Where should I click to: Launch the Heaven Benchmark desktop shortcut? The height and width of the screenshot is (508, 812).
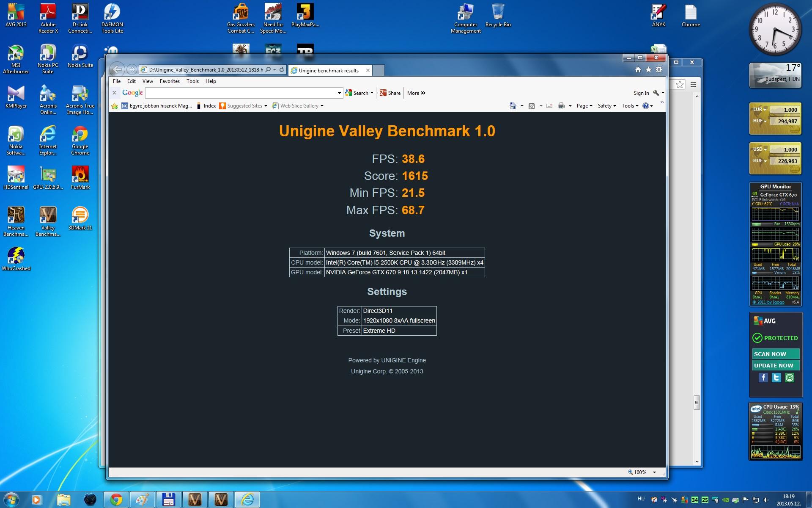[16, 221]
